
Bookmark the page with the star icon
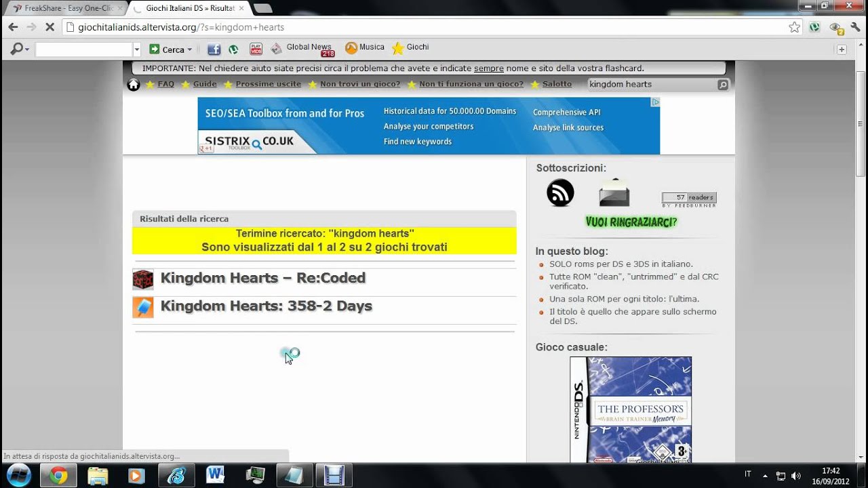pos(794,27)
